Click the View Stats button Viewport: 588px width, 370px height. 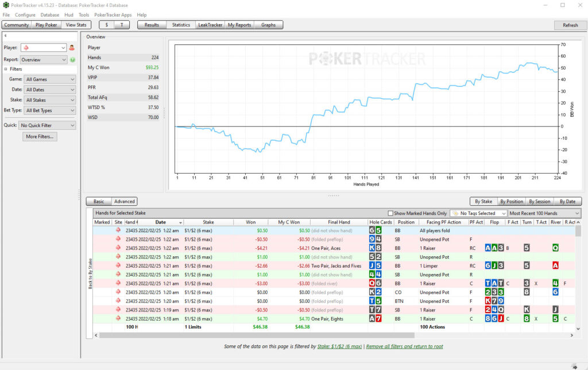(x=76, y=25)
